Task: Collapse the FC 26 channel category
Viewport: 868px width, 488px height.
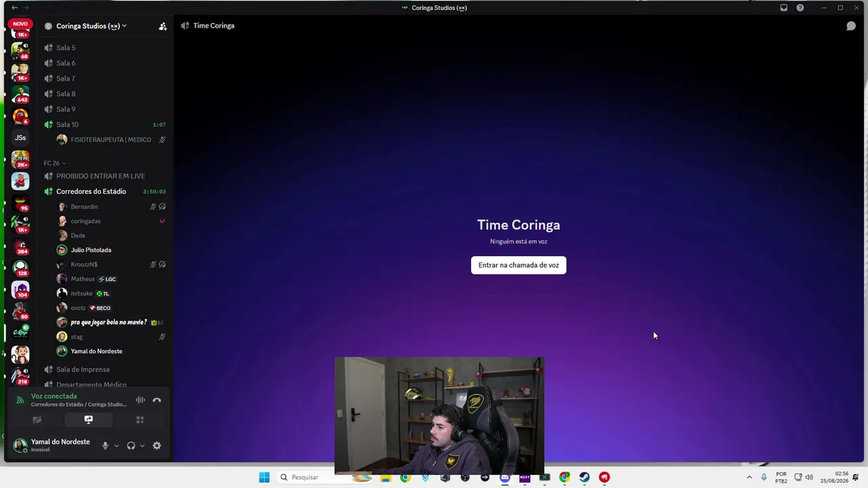Action: pos(54,163)
